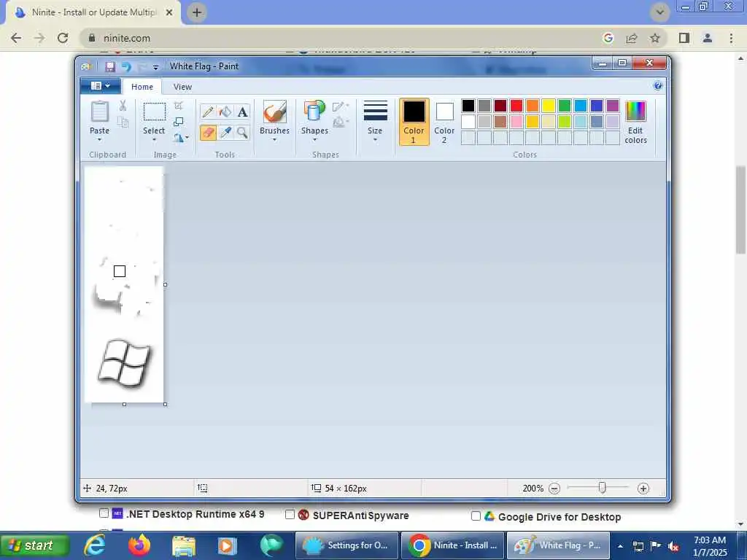Pick the green color swatch
The image size is (747, 560).
click(564, 106)
